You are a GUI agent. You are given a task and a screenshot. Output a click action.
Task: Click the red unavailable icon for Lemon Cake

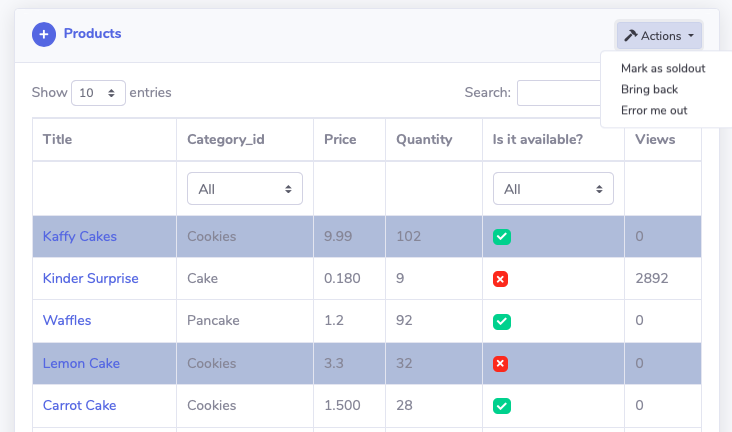point(502,364)
